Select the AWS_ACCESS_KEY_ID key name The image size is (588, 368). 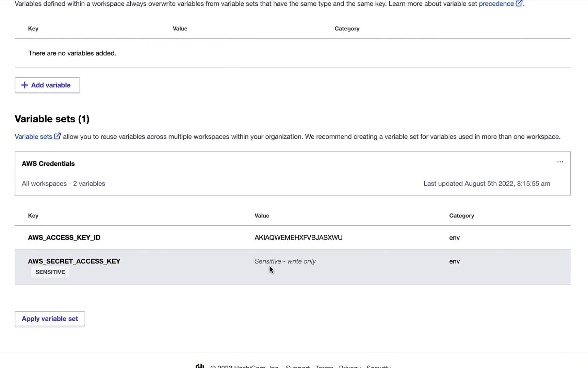point(64,237)
